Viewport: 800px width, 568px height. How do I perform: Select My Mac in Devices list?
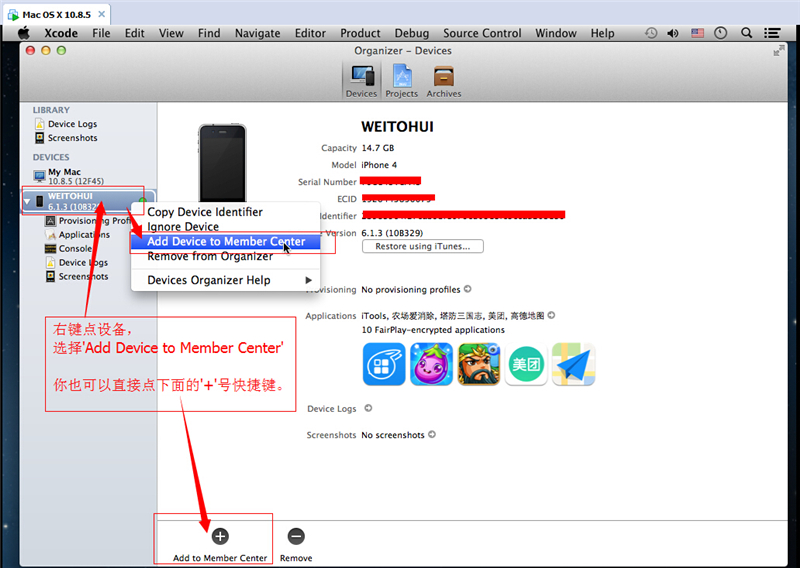pos(68,177)
